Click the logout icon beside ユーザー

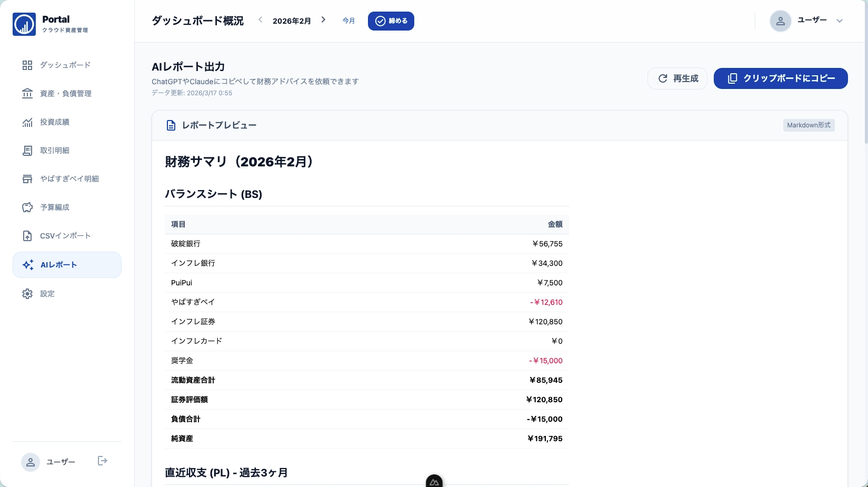click(x=103, y=461)
